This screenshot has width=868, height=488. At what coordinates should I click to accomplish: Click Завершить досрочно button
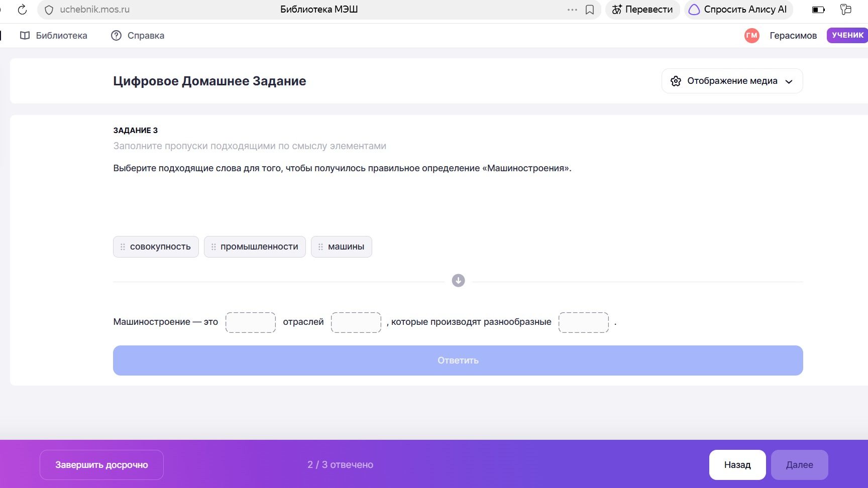(101, 465)
